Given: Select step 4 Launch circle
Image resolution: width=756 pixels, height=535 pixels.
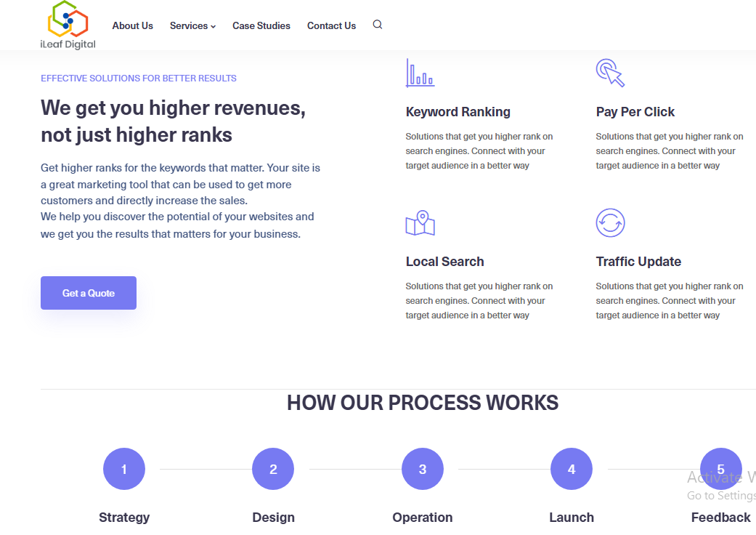Looking at the screenshot, I should [572, 469].
